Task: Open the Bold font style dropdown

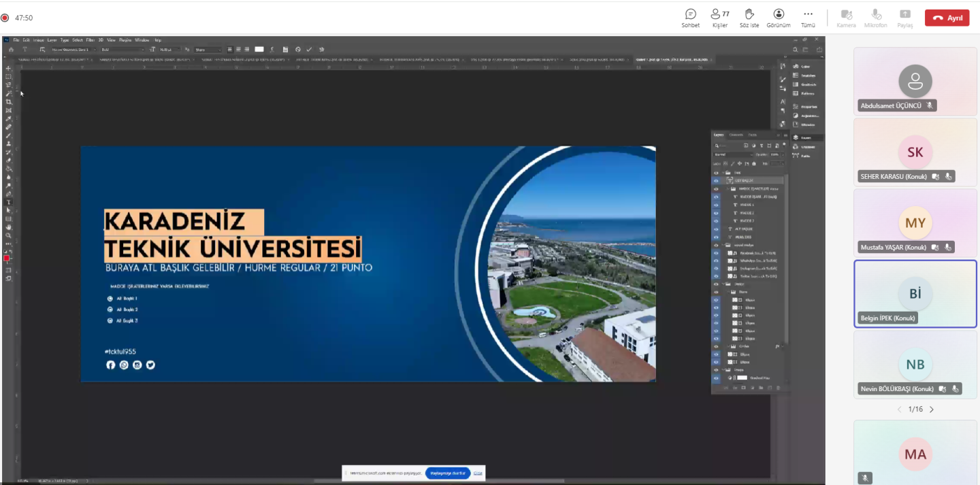Action: 122,50
